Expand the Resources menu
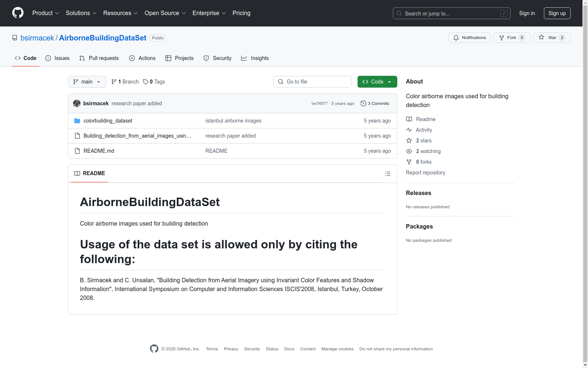588x368 pixels. coord(121,13)
